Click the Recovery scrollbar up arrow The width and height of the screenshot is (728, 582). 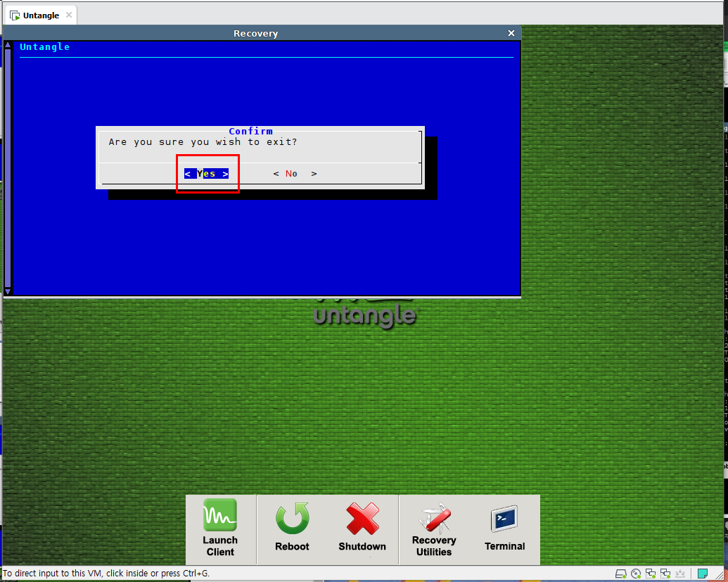[8, 44]
